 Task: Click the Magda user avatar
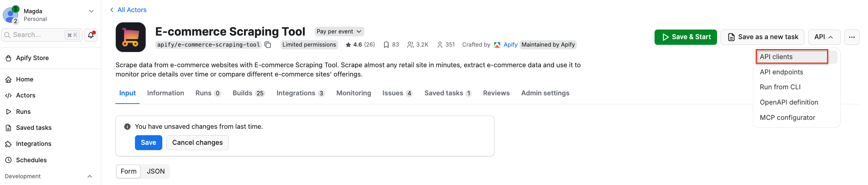(x=11, y=15)
